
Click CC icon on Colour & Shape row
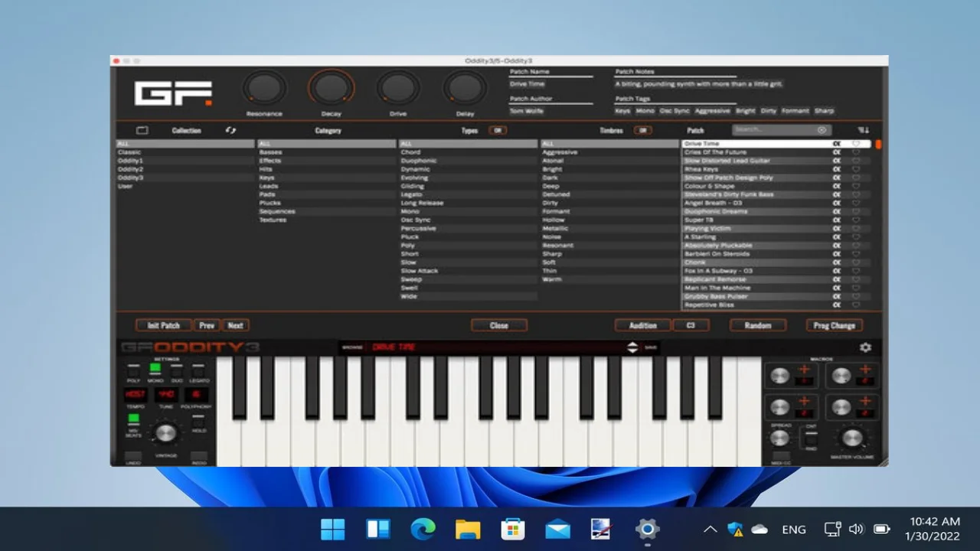(x=837, y=186)
